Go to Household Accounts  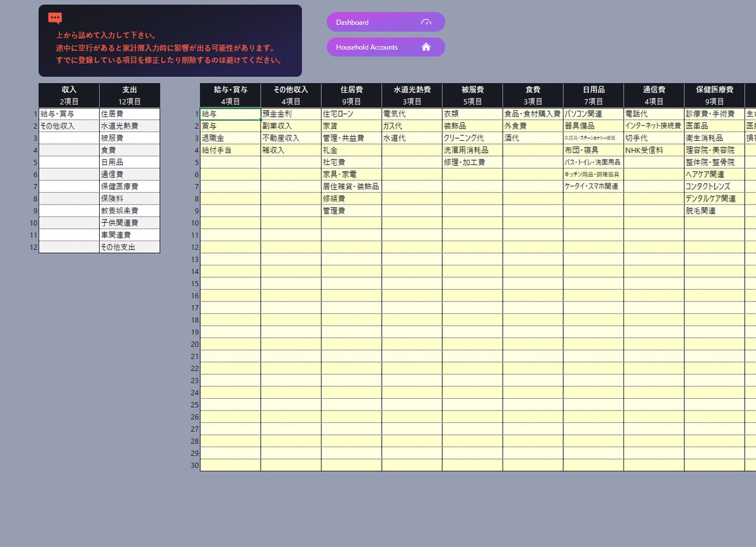point(385,47)
